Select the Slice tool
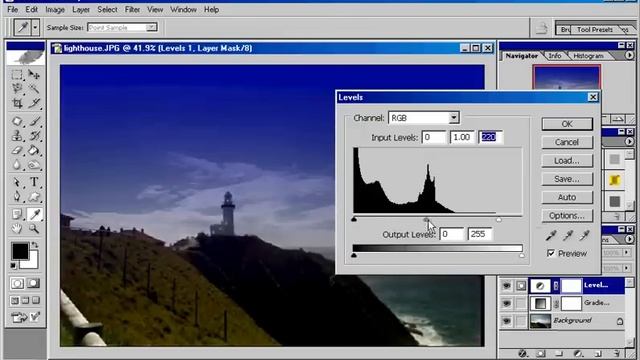The width and height of the screenshot is (640, 360). pyautogui.click(x=34, y=103)
